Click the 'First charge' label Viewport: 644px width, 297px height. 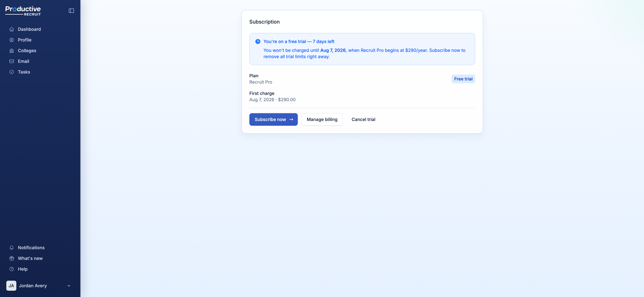coord(262,93)
